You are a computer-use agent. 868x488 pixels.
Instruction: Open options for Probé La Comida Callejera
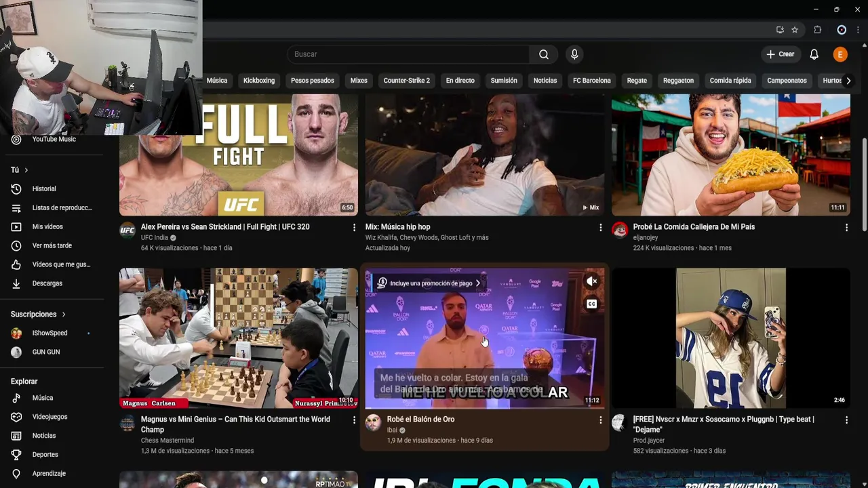(x=846, y=228)
